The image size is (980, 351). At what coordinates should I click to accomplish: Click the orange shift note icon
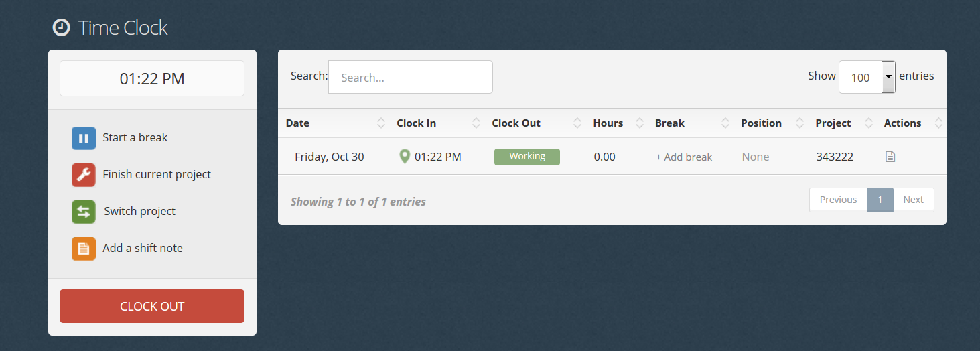(x=84, y=249)
